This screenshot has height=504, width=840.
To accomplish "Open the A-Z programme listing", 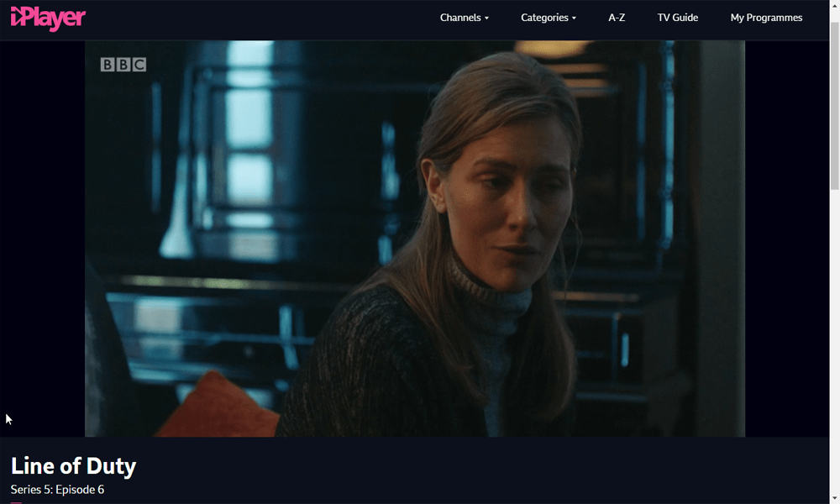I will [616, 18].
